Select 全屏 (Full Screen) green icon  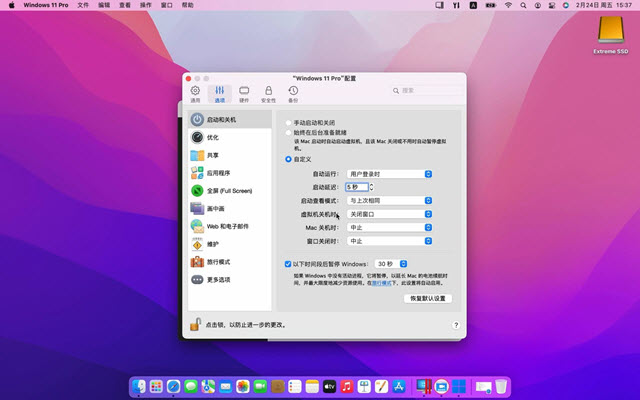point(197,191)
